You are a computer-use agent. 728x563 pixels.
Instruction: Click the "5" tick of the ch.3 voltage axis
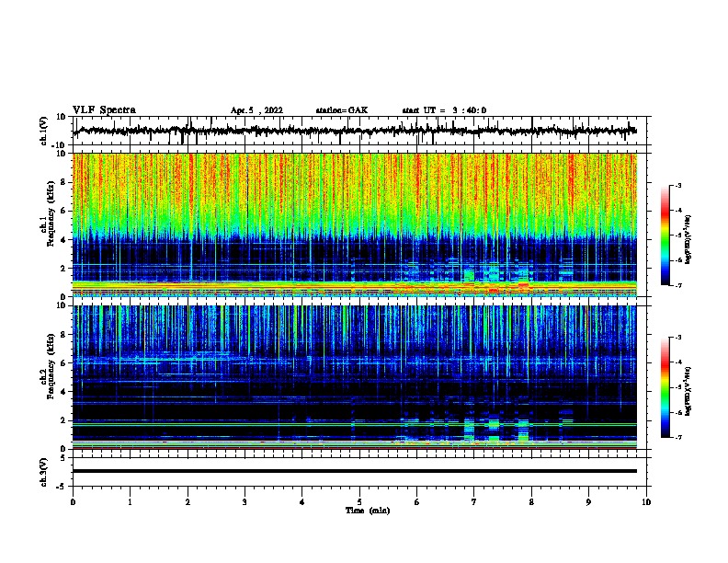point(63,458)
